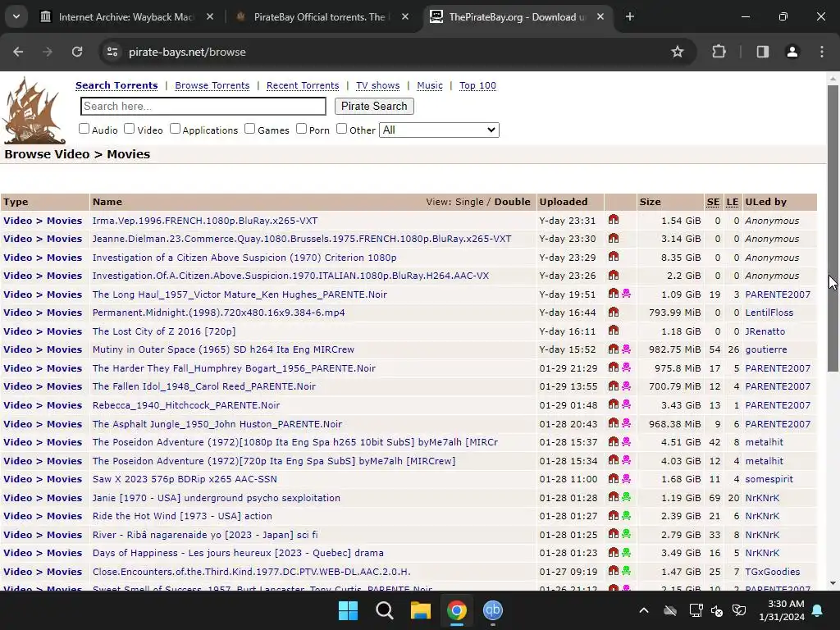
Task: Open a new browser tab
Action: coord(630,17)
